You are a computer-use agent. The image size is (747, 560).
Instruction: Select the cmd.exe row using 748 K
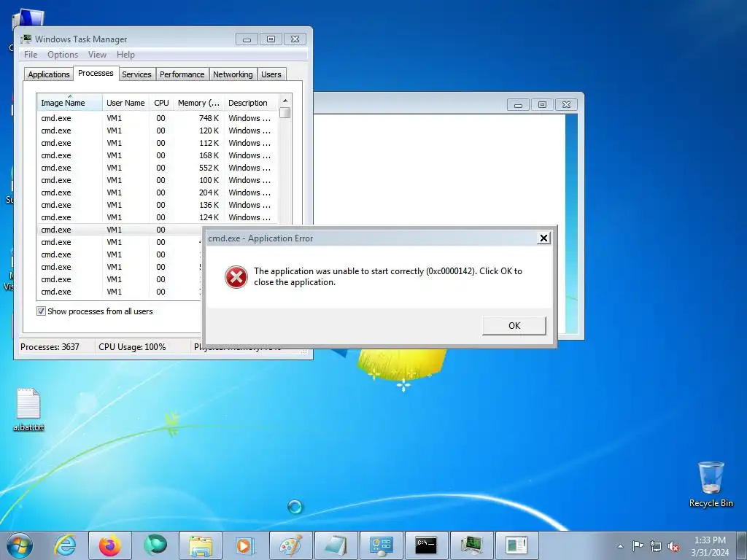(158, 118)
